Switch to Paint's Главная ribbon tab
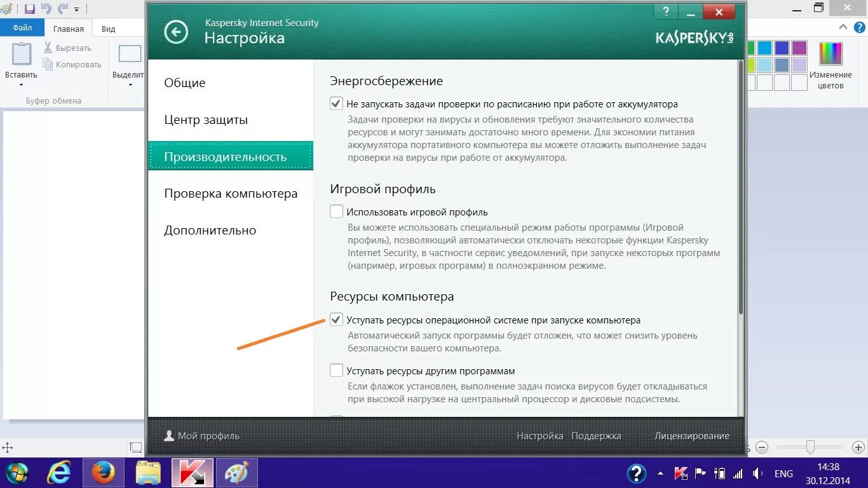The image size is (868, 488). click(69, 29)
